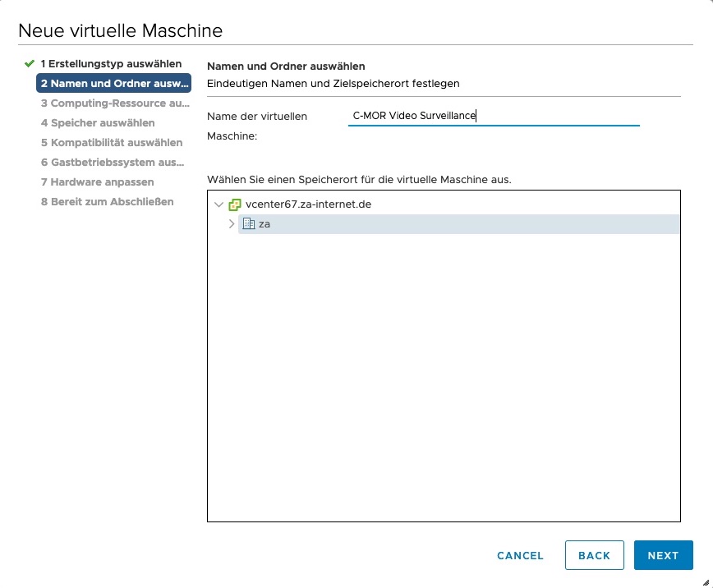The width and height of the screenshot is (713, 588).
Task: Click the BACK button
Action: click(x=594, y=555)
